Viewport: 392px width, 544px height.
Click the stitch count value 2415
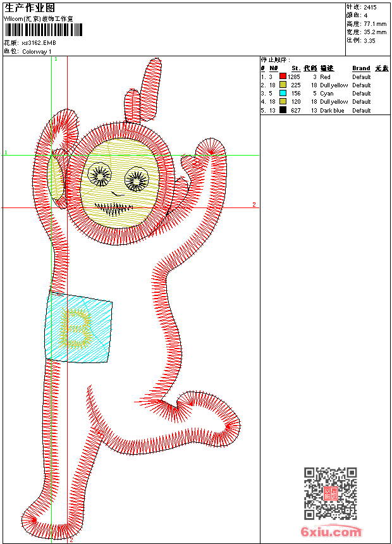(x=370, y=8)
